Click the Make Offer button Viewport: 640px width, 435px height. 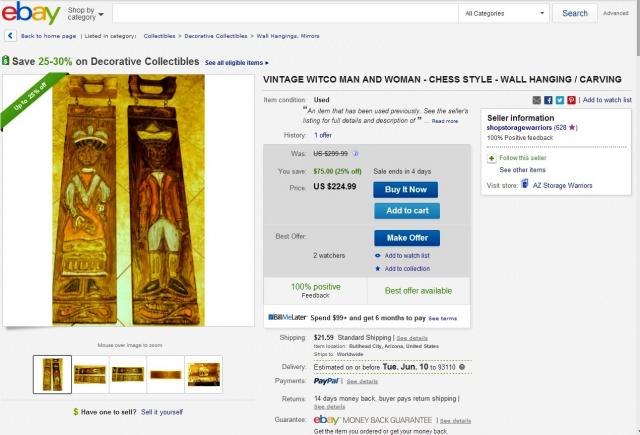click(x=407, y=238)
